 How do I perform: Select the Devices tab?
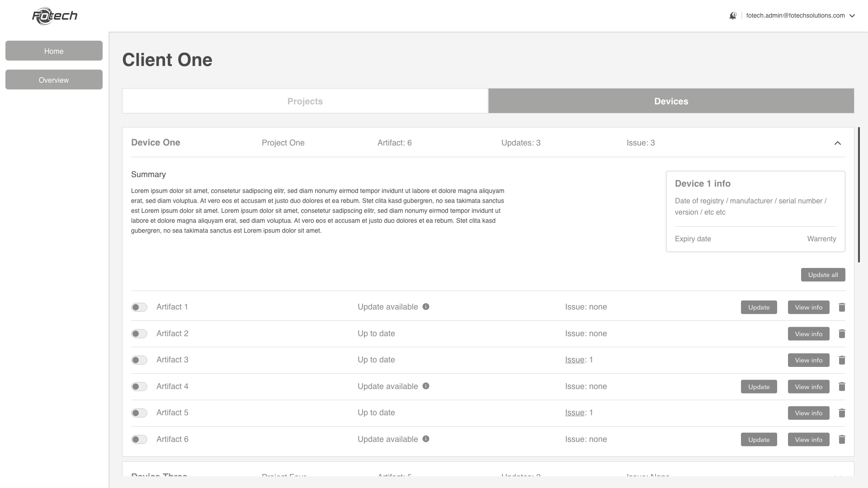(x=671, y=101)
